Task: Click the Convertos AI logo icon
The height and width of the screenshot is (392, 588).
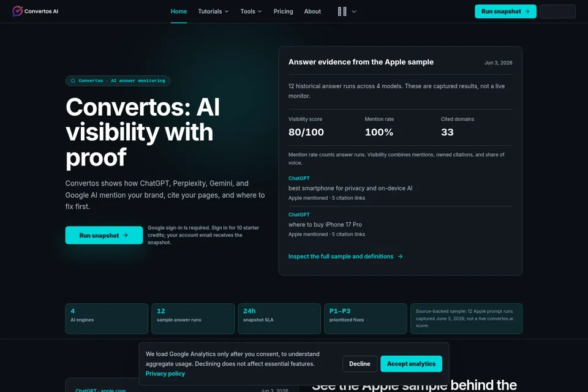Action: (17, 11)
